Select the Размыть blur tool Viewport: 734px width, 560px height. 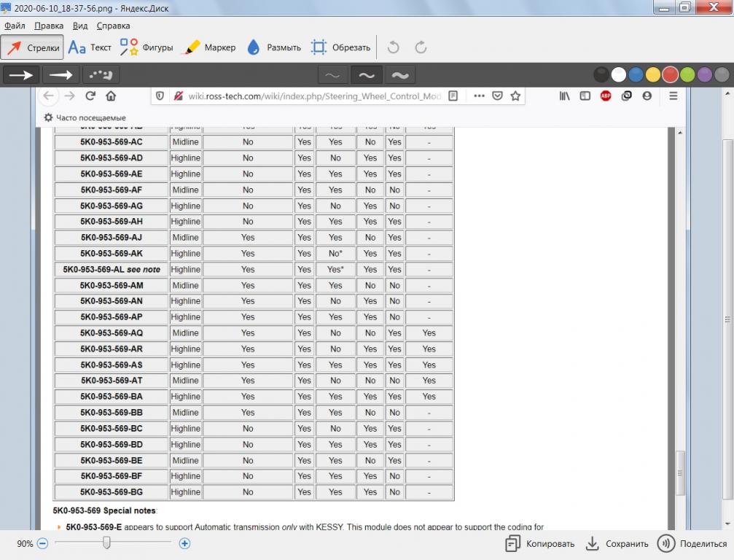[x=273, y=47]
